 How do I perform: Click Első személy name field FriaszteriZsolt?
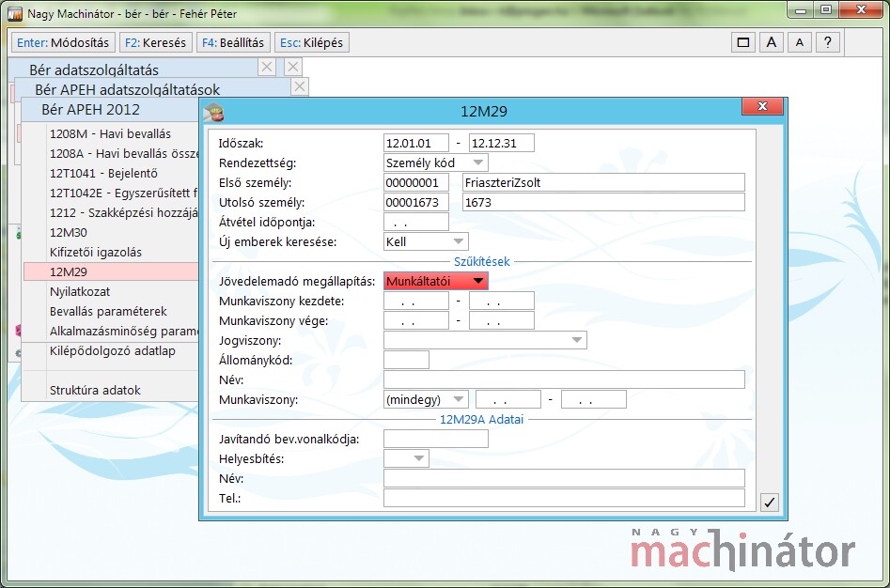(603, 182)
